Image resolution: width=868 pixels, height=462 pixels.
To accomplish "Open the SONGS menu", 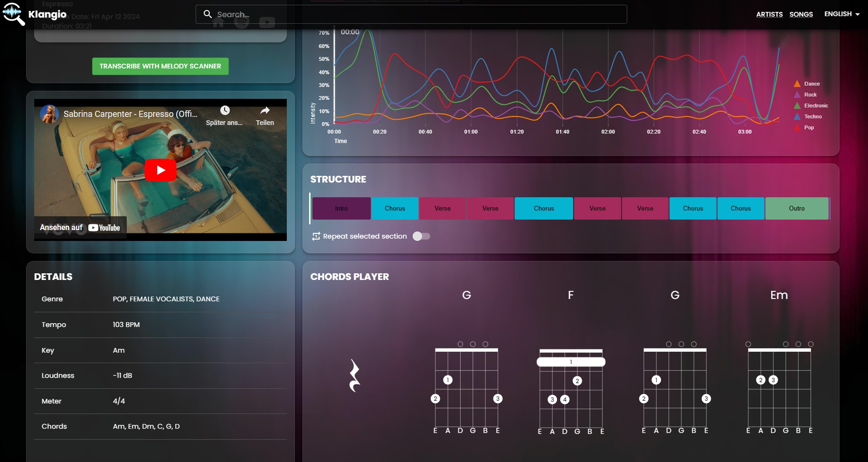I will click(x=802, y=14).
